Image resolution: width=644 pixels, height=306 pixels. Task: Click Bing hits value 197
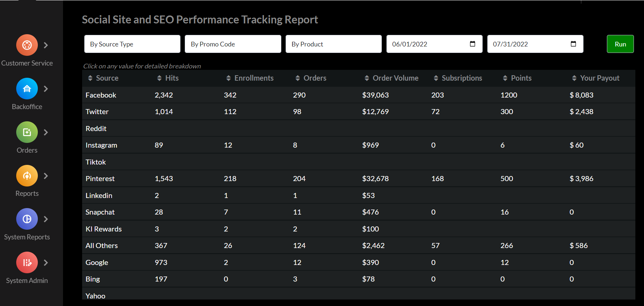161,279
